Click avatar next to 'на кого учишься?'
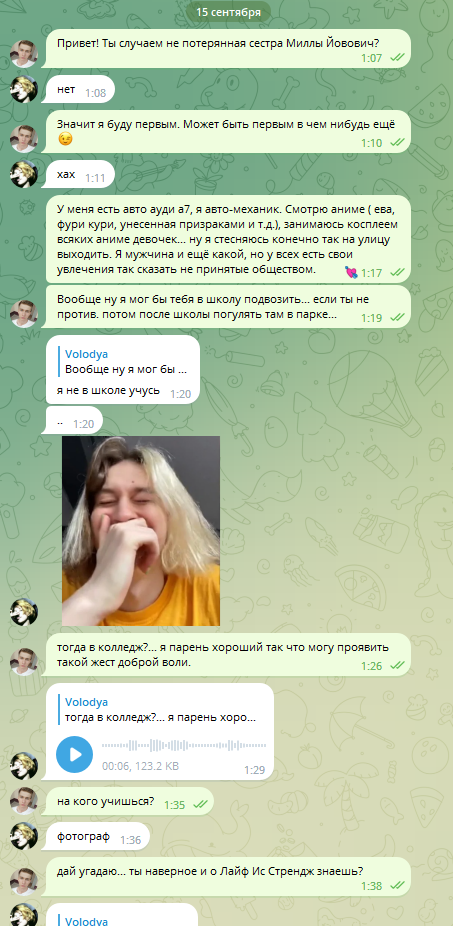 click(24, 801)
